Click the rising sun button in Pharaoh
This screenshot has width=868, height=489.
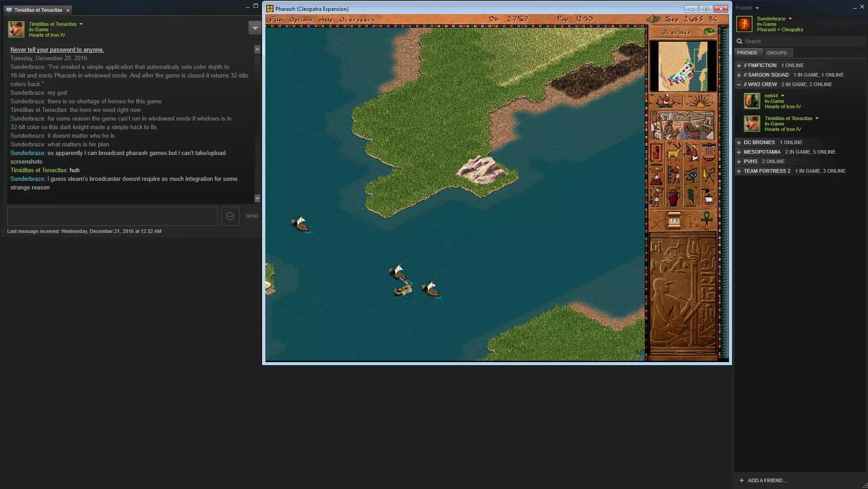pyautogui.click(x=700, y=100)
